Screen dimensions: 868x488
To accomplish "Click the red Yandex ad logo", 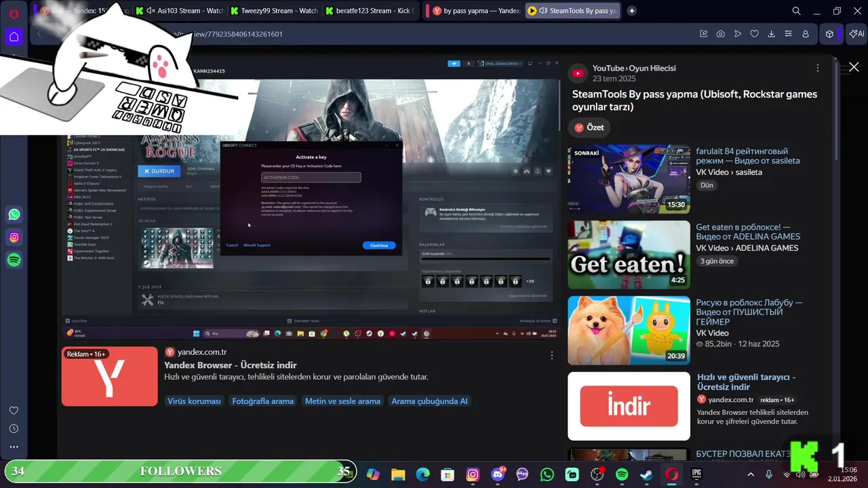I will click(x=109, y=376).
